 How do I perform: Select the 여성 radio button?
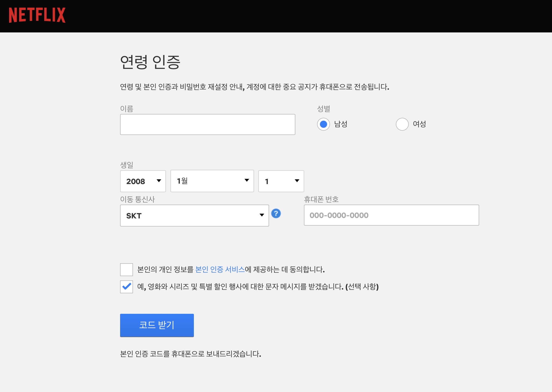[402, 124]
